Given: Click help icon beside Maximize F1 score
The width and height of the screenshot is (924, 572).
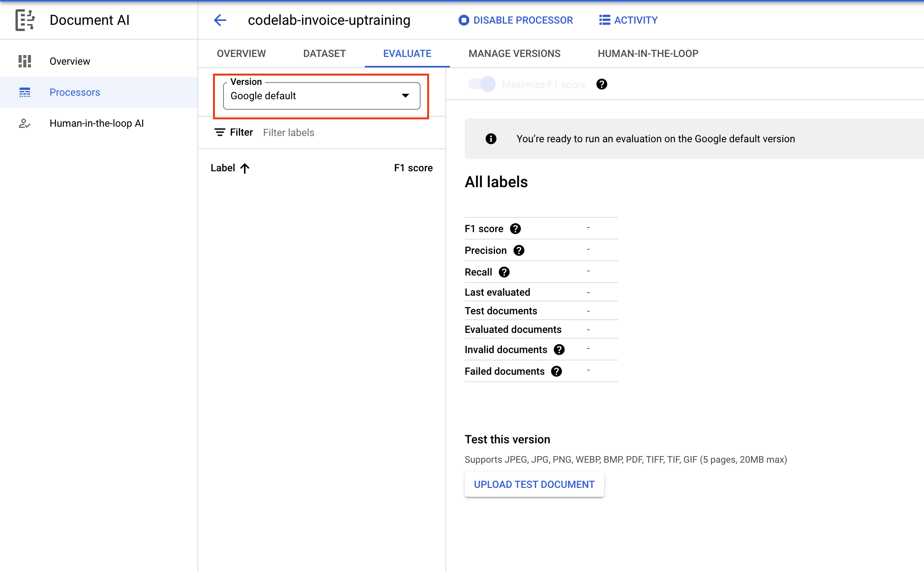Looking at the screenshot, I should (x=601, y=84).
